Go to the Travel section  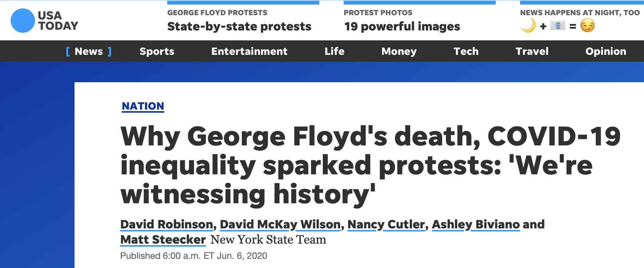click(x=532, y=51)
